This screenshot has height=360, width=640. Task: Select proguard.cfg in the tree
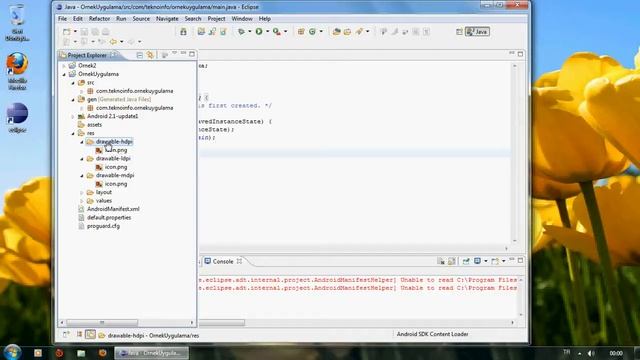tap(103, 226)
